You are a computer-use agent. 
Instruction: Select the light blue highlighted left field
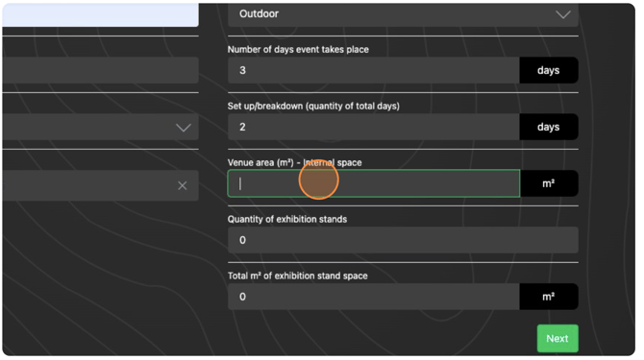(x=100, y=14)
